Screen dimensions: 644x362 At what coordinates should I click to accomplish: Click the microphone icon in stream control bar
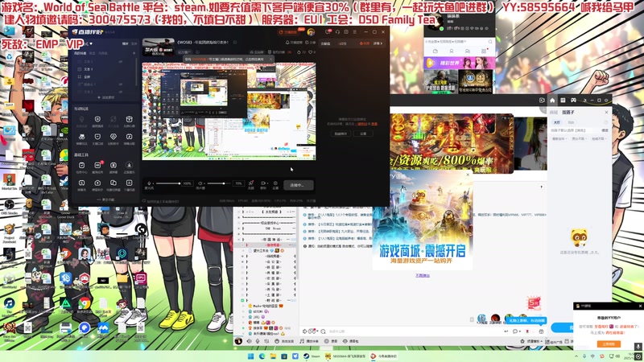(x=149, y=183)
